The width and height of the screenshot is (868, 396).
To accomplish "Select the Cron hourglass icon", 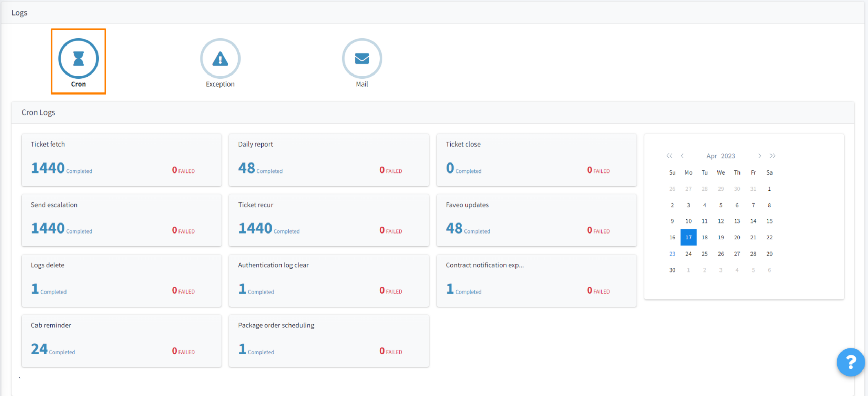I will [x=78, y=58].
